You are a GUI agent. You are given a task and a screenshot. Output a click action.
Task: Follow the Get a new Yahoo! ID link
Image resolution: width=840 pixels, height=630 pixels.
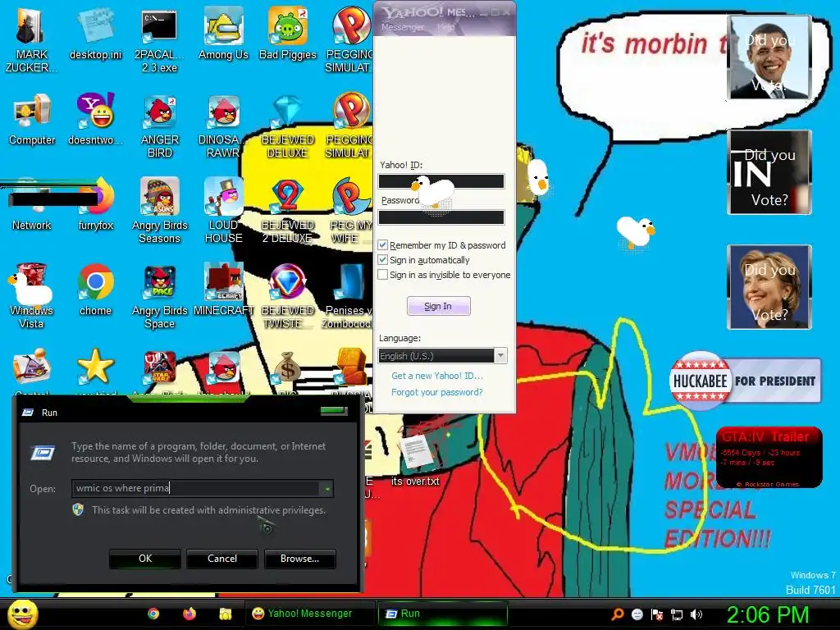(x=436, y=376)
